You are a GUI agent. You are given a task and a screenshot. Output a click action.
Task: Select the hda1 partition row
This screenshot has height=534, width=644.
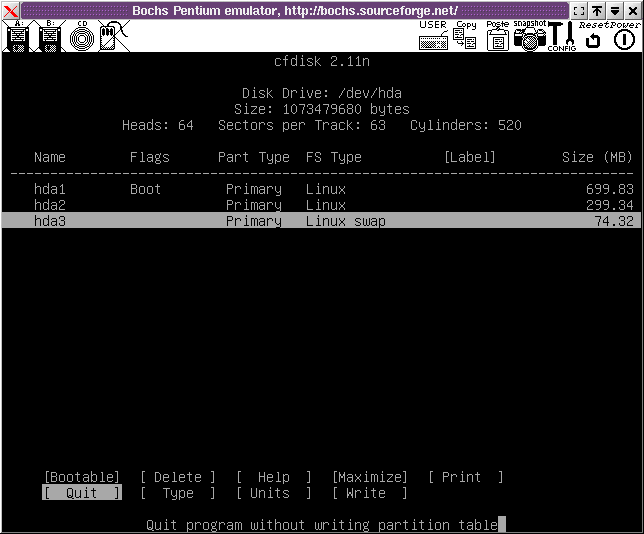click(x=320, y=189)
